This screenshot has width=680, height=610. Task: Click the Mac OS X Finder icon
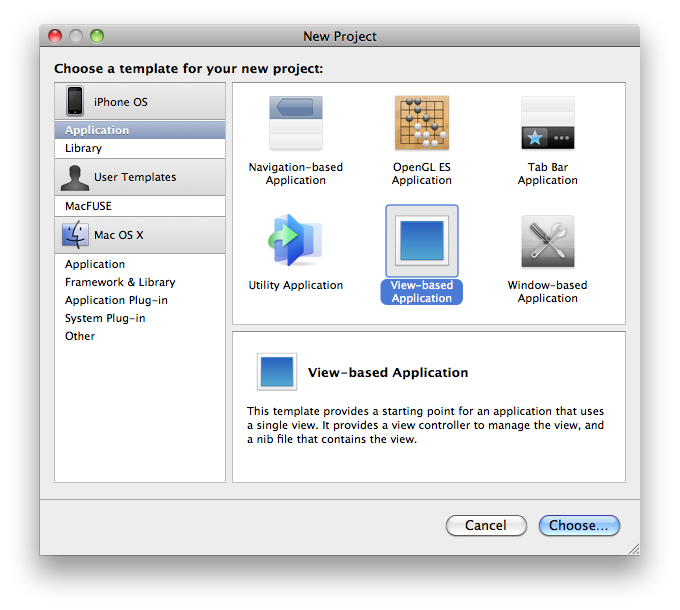pyautogui.click(x=75, y=235)
